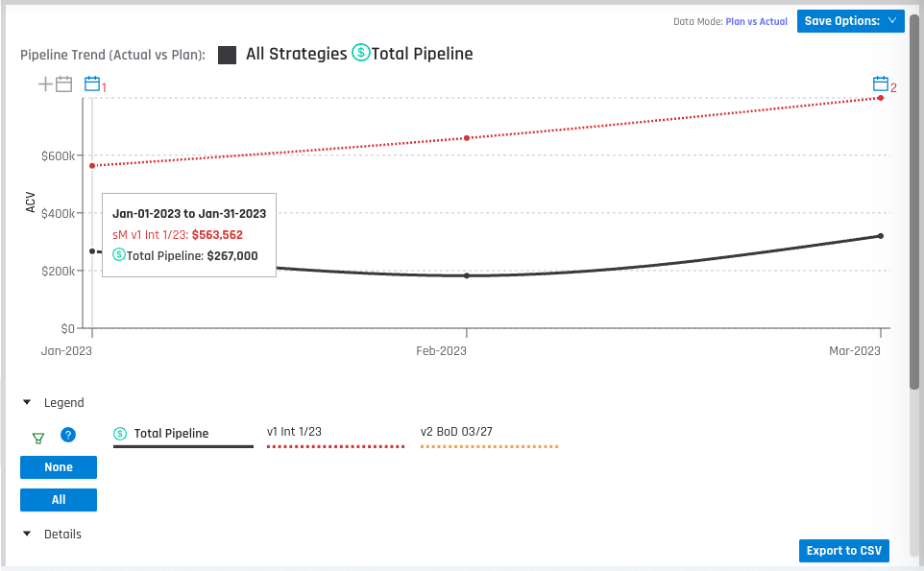Click the black All Strategies color swatch
Image resolution: width=924 pixels, height=571 pixels.
click(228, 54)
